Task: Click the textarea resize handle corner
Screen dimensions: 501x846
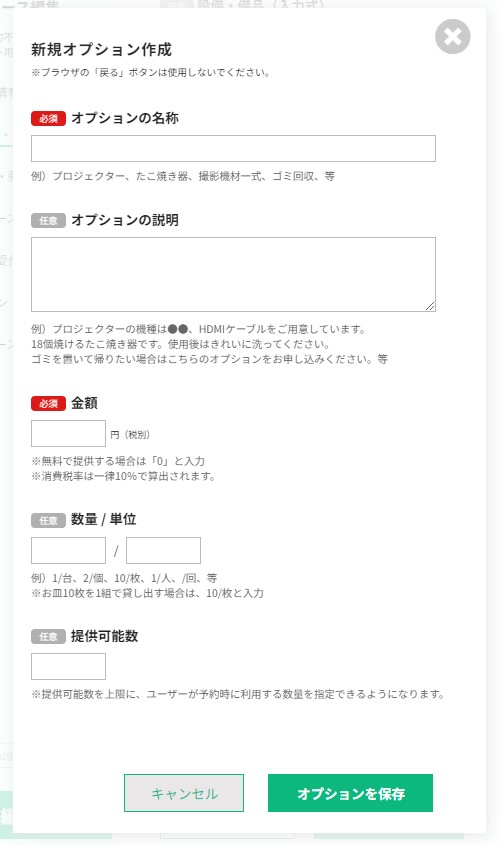Action: click(430, 306)
